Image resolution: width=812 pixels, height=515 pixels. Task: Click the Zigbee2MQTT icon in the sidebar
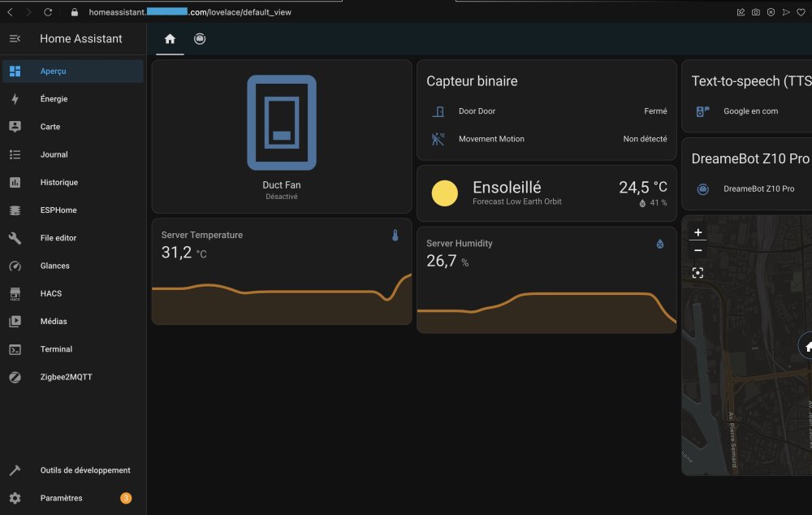click(15, 377)
